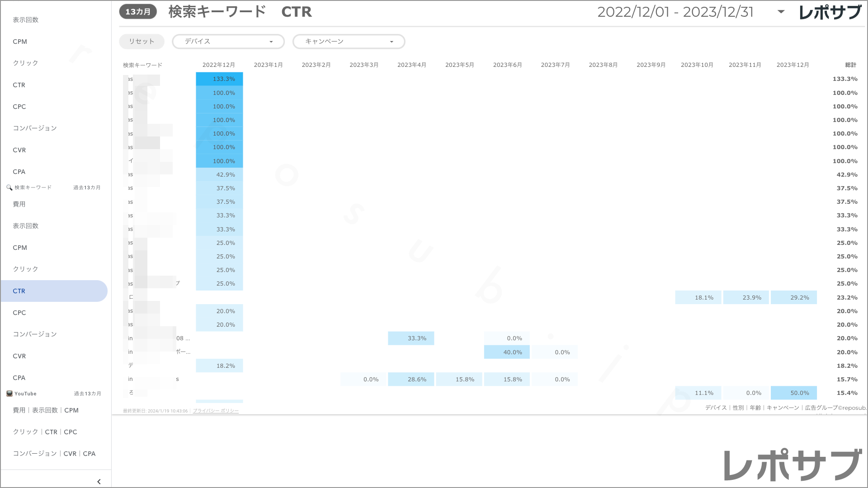Click the 性別 filter label at bottom right
Viewport: 868px width, 488px height.
point(737,407)
